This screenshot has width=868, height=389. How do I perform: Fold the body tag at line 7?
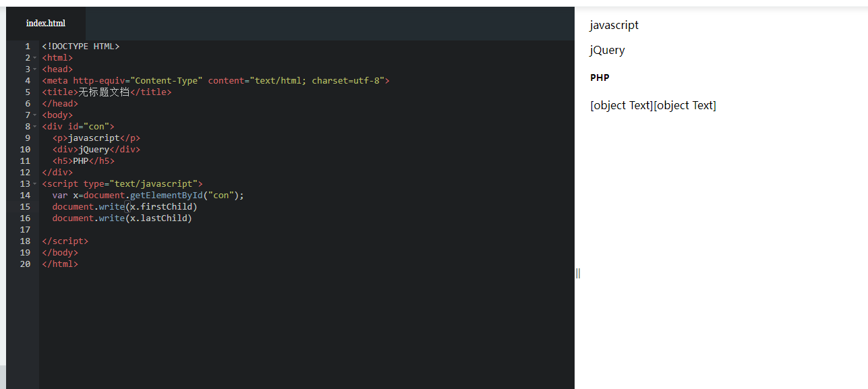pyautogui.click(x=35, y=115)
